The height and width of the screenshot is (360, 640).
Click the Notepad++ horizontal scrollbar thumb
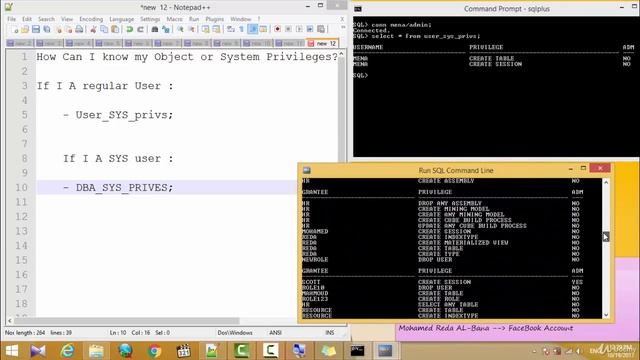click(127, 320)
